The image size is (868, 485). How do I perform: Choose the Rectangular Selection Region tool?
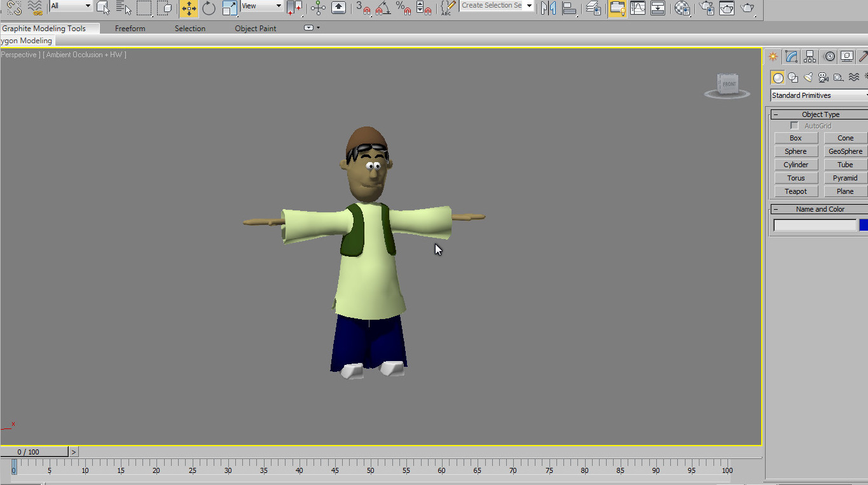pos(144,8)
